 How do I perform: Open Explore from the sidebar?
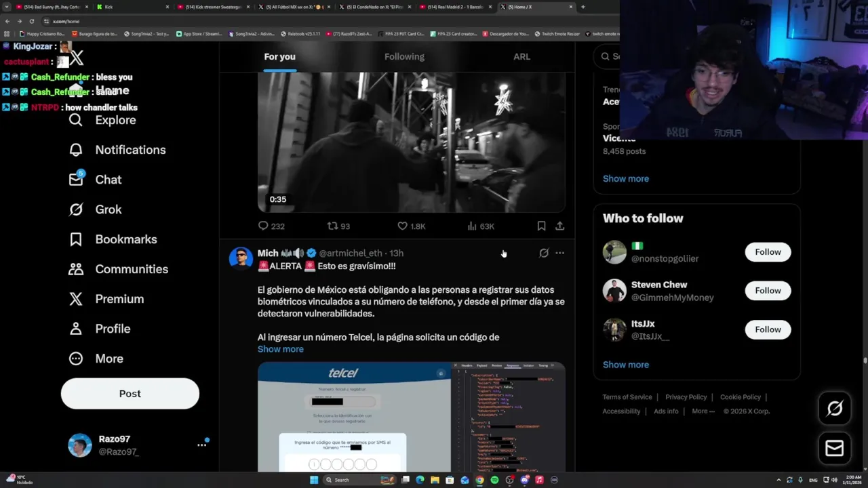click(102, 120)
